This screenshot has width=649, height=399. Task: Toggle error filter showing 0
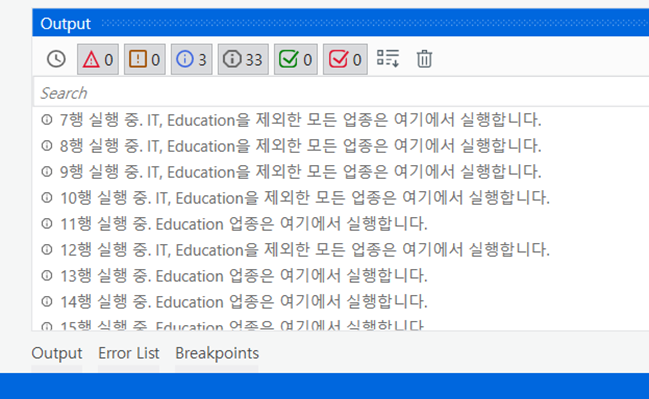[98, 59]
